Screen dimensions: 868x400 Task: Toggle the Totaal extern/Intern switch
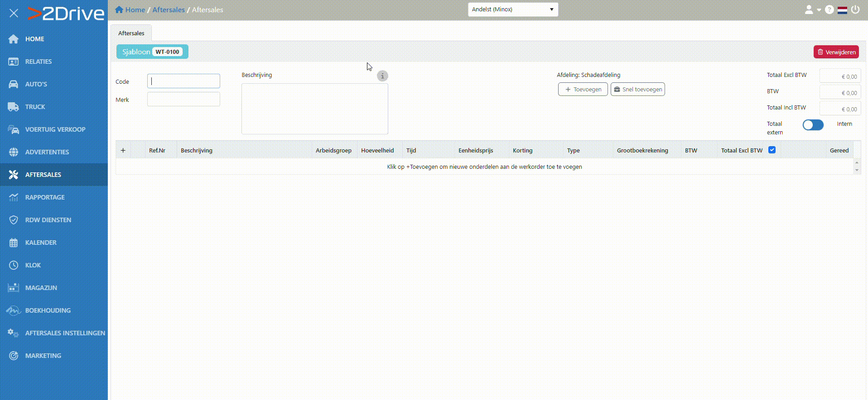pyautogui.click(x=813, y=125)
